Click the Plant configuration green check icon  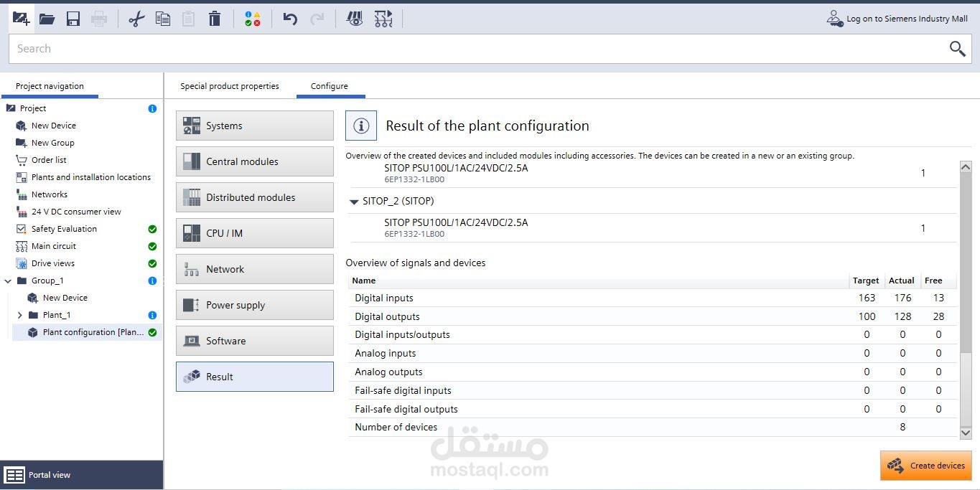[x=152, y=332]
